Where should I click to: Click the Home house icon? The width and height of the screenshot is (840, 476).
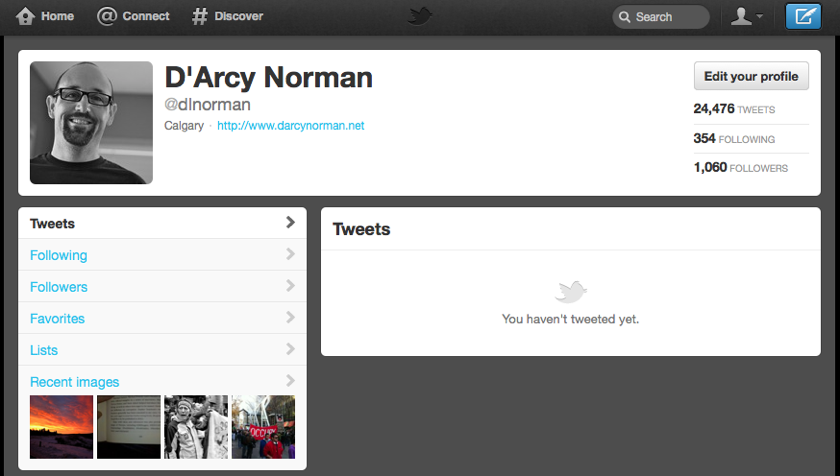pyautogui.click(x=25, y=16)
